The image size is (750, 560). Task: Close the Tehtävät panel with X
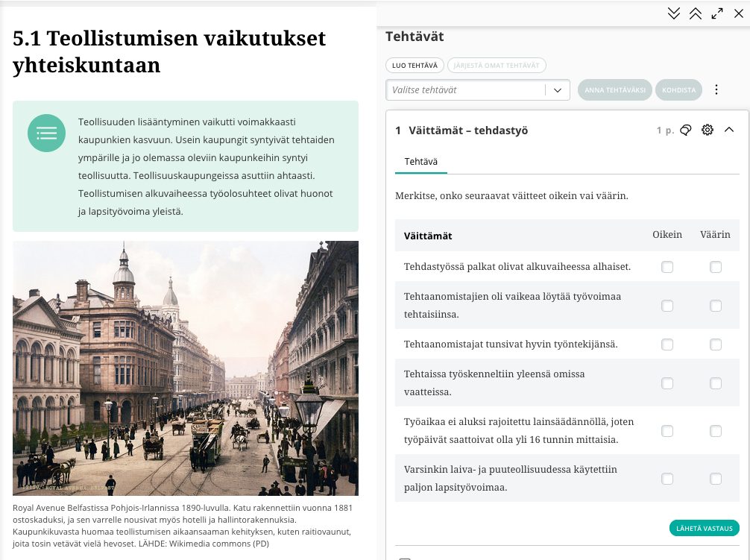pos(738,13)
